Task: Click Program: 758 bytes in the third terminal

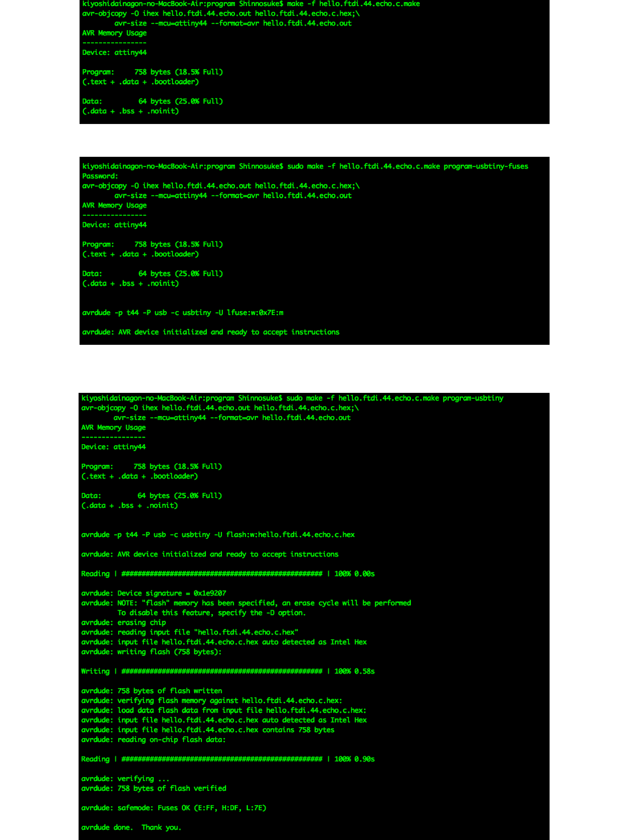Action: pos(151,466)
